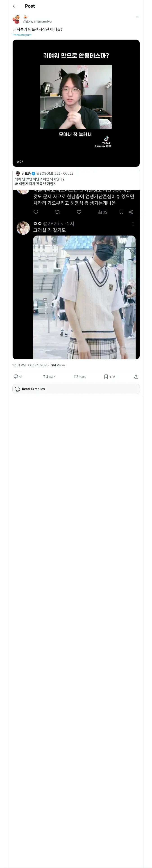Image resolution: width=152 pixels, height=868 pixels.
Task: Open the post author's profile avatar
Action: point(16,19)
